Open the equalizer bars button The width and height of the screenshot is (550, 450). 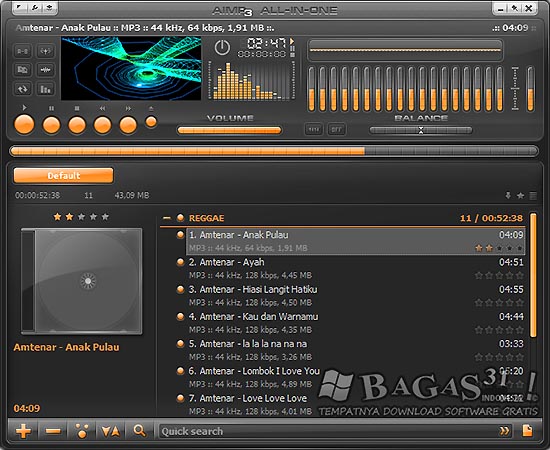point(46,89)
